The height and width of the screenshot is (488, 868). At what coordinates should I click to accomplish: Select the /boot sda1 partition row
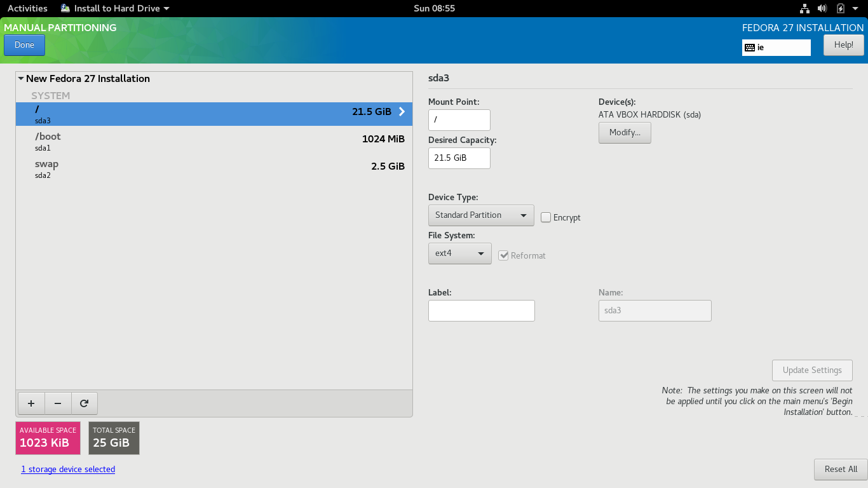click(214, 142)
